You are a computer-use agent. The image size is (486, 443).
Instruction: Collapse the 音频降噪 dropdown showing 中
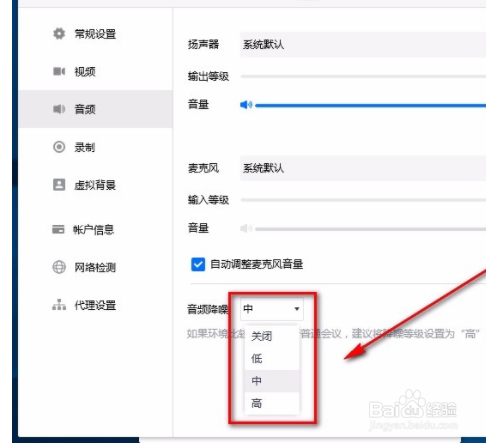click(x=272, y=309)
